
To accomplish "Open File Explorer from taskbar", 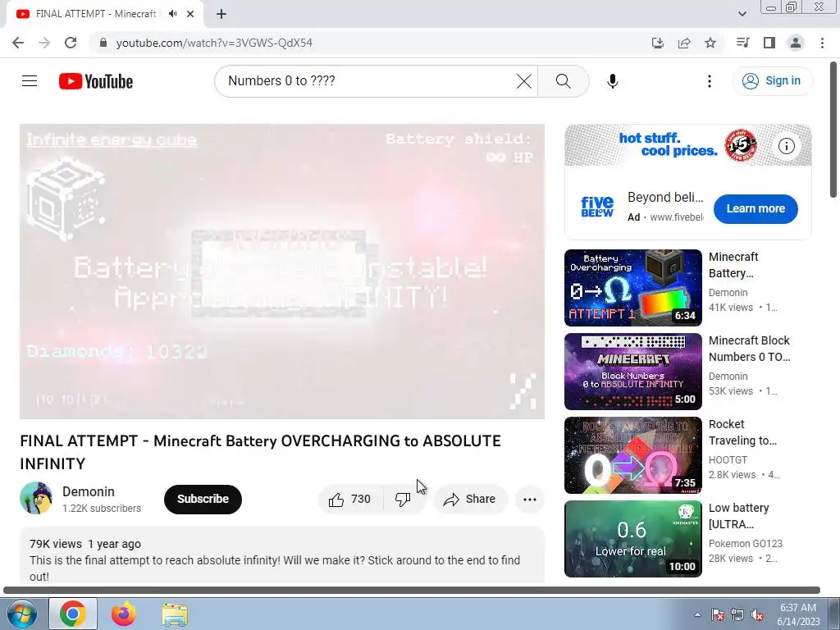I will coord(176,615).
